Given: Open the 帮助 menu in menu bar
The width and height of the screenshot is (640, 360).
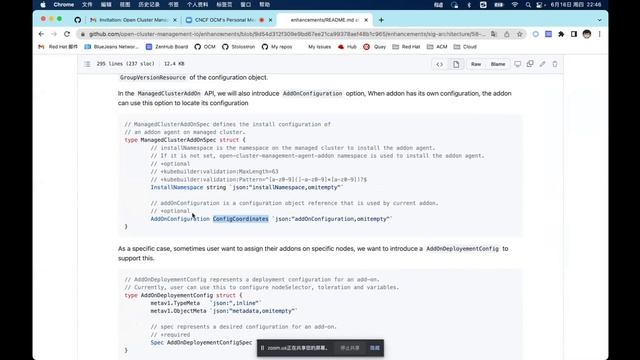Looking at the screenshot, I should tap(264, 4).
